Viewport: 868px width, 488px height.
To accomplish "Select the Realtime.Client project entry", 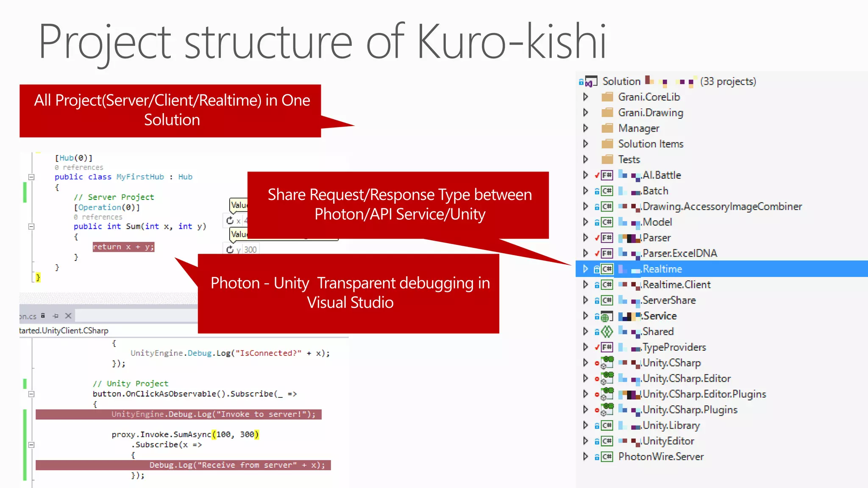I will 676,285.
